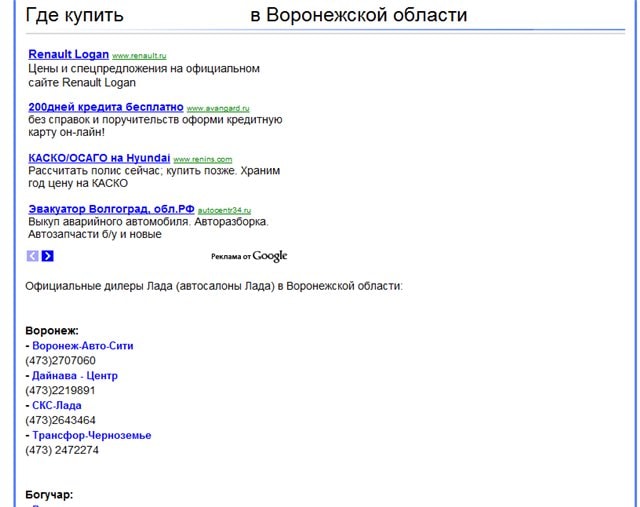Click the Реклама от Google label

(x=249, y=256)
